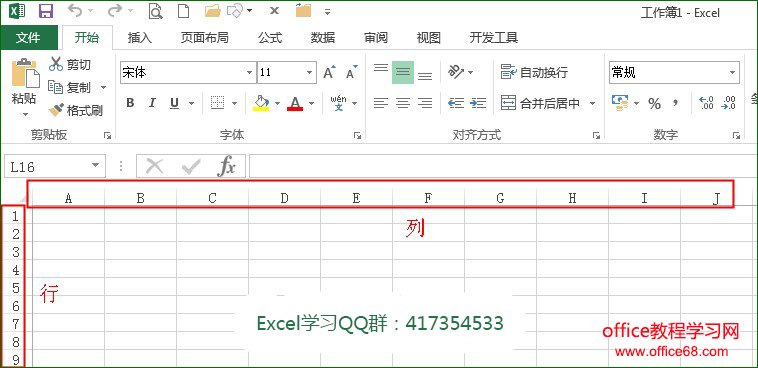Click the formula bar input field
The image size is (758, 368).
point(503,167)
